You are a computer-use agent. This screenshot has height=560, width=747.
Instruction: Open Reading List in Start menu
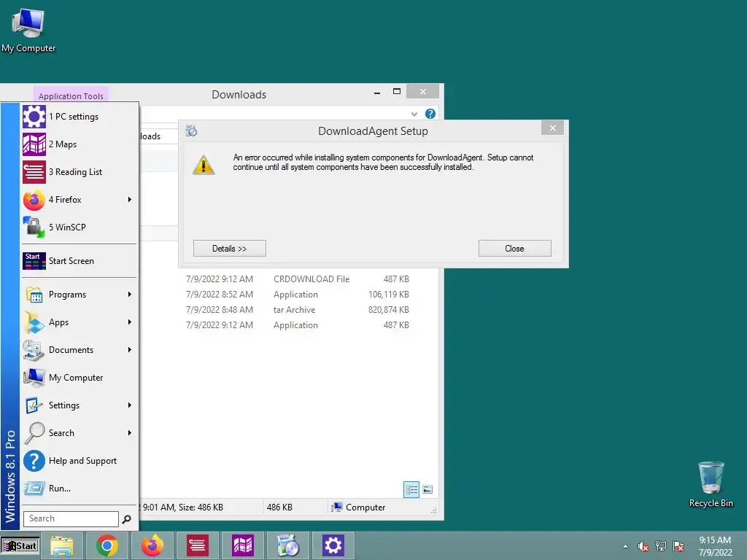pyautogui.click(x=80, y=172)
